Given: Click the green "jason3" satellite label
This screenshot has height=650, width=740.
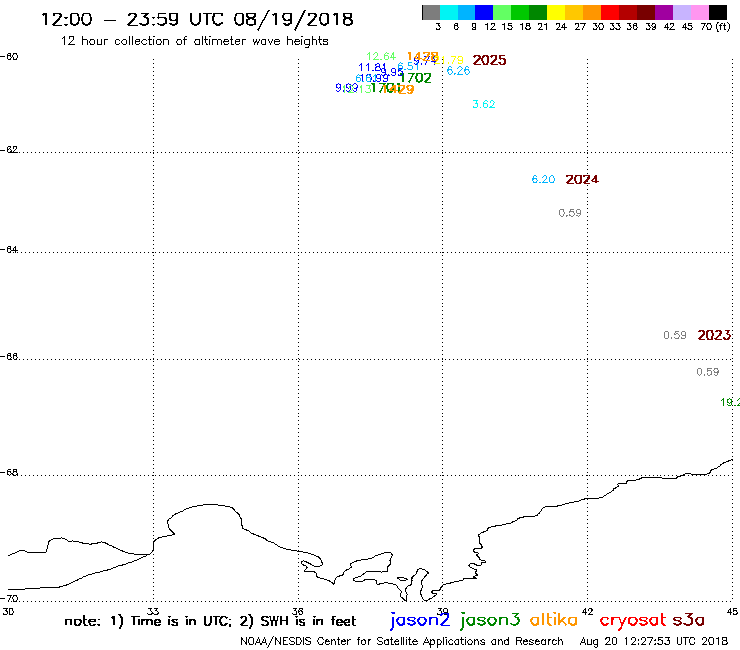Looking at the screenshot, I should 490,621.
